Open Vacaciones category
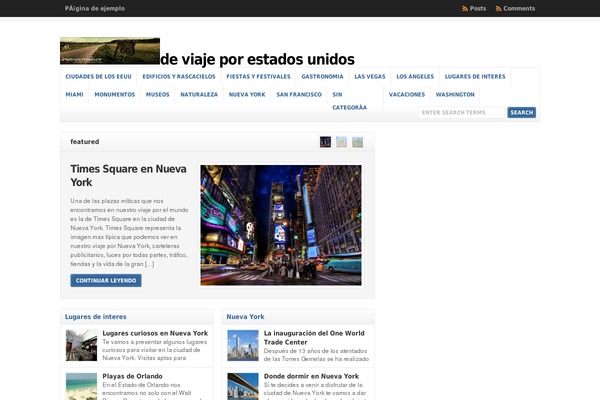 (407, 95)
